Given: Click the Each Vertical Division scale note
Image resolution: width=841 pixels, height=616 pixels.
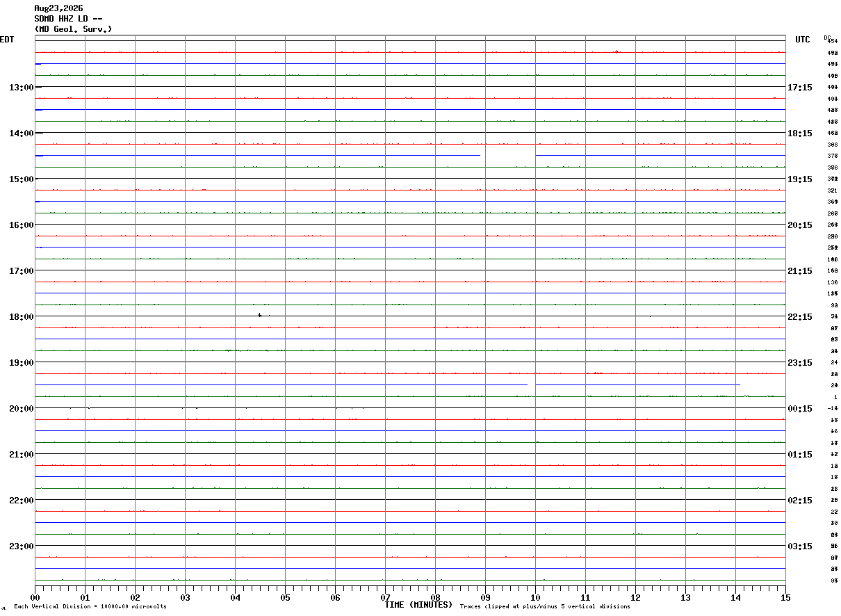Looking at the screenshot, I should click(x=90, y=606).
